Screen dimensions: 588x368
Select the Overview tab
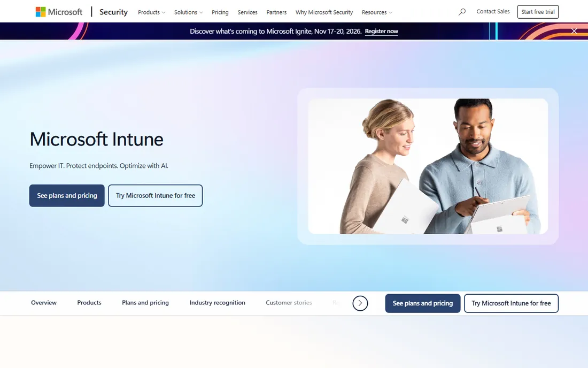[44, 303]
